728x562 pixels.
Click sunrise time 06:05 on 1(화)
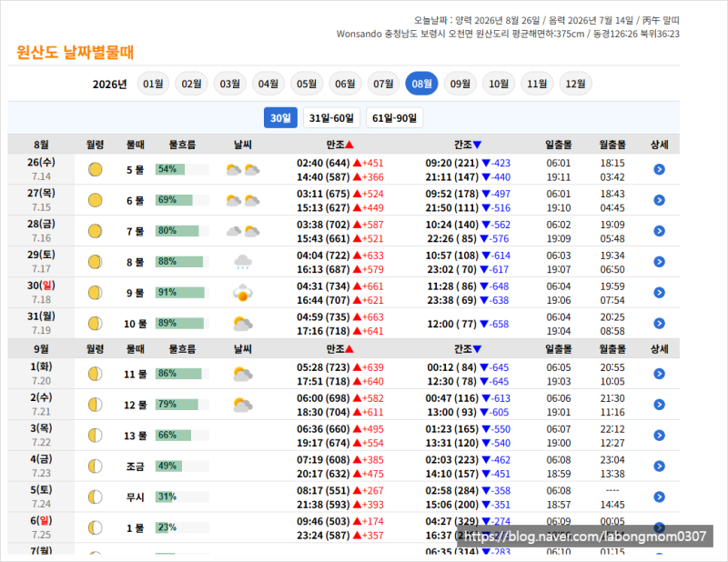559,367
